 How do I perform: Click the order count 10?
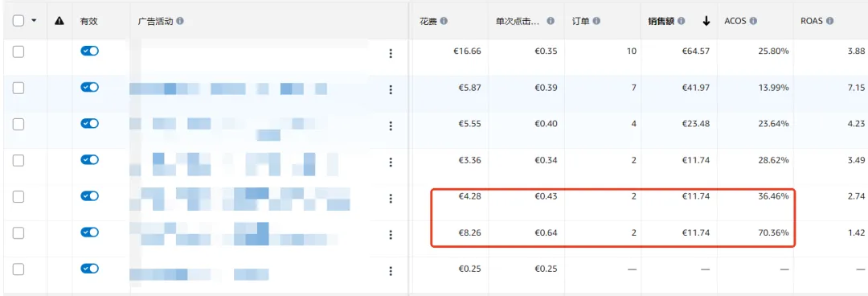point(632,51)
